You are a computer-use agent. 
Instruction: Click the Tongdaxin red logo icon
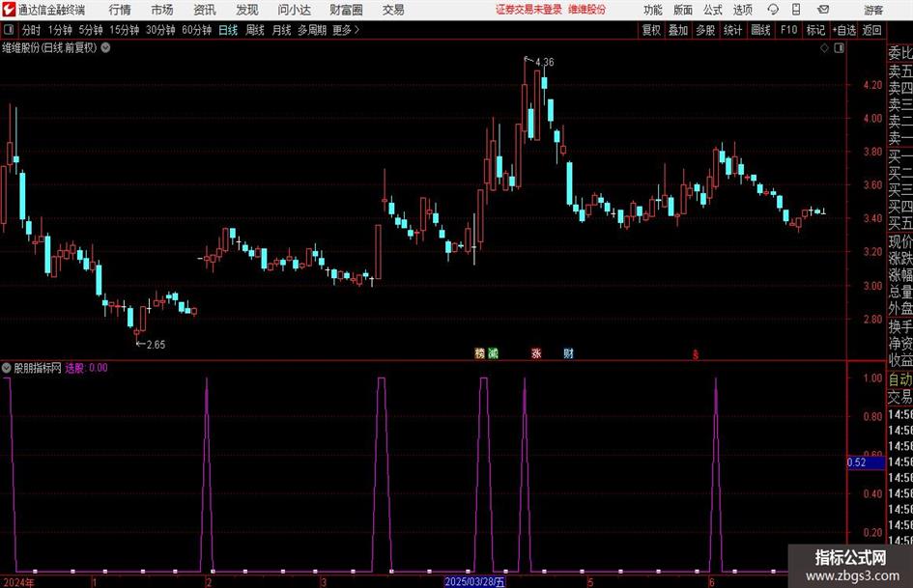click(9, 10)
